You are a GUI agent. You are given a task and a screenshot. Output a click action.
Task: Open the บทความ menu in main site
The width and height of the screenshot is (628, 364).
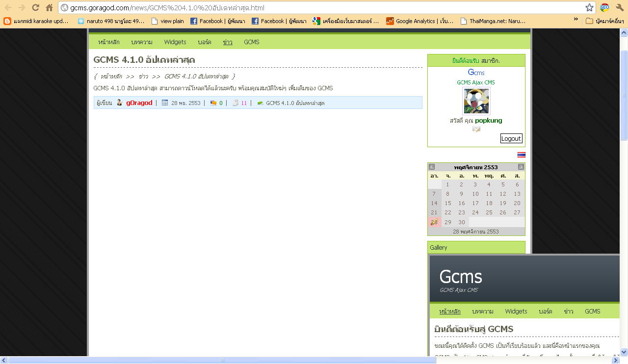click(x=142, y=42)
